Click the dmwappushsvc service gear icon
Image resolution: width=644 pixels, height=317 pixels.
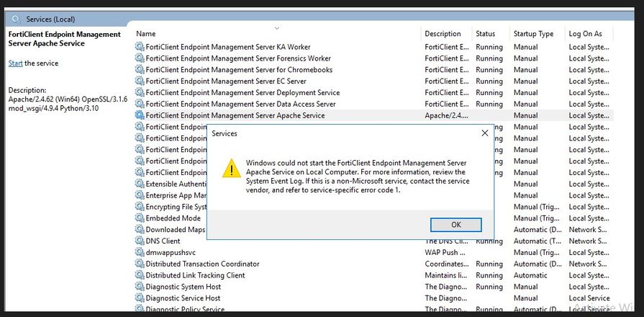click(140, 252)
